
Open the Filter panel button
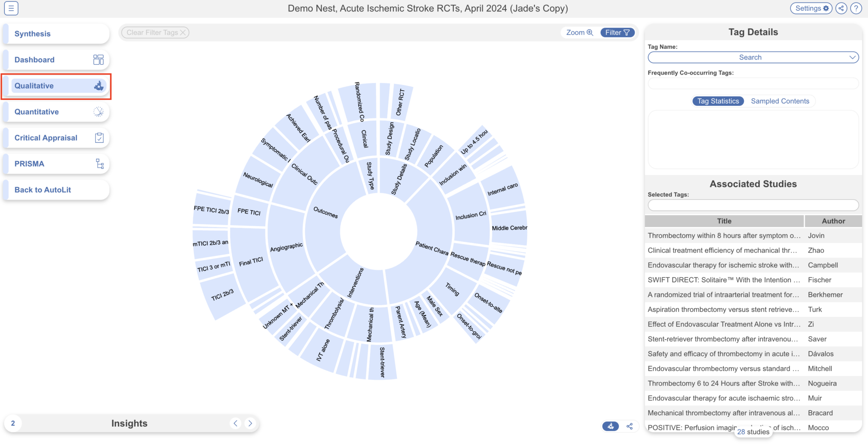click(x=617, y=32)
